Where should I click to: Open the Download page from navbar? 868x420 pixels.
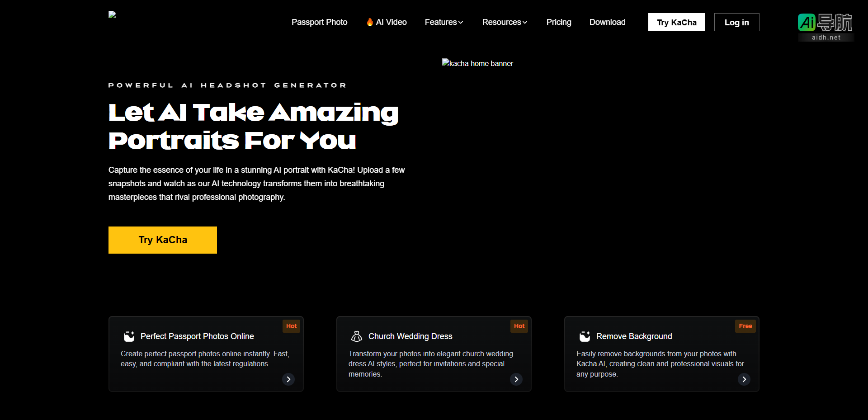tap(607, 22)
